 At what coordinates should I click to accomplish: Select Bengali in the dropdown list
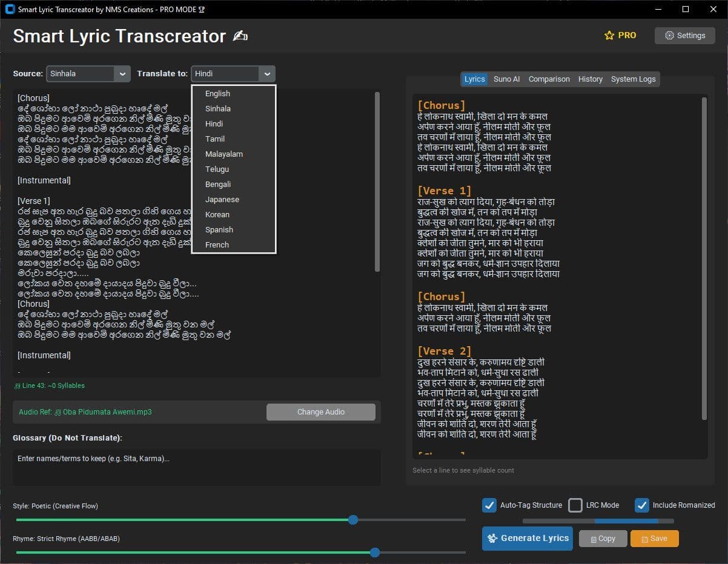234,185
